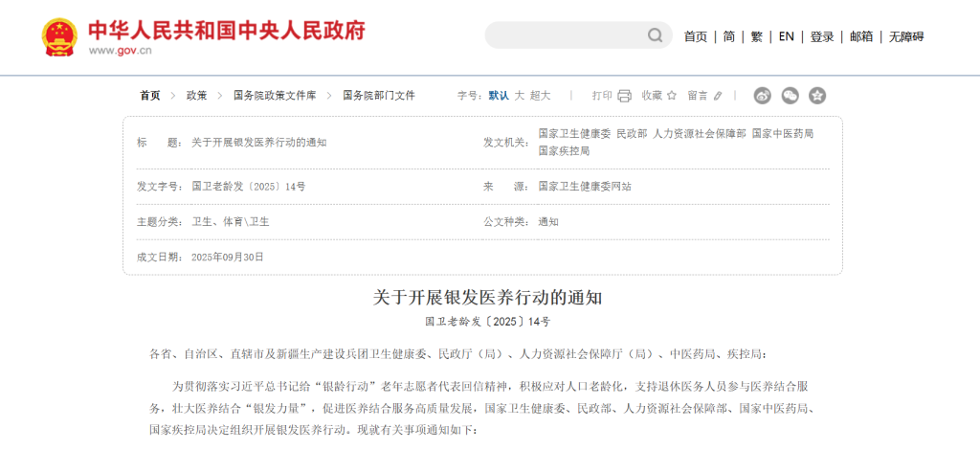This screenshot has width=980, height=450.
Task: Click the round Qzone star share icon
Action: coord(817,96)
